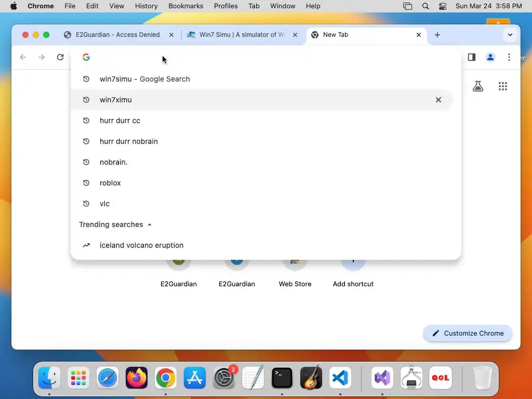532x399 pixels.
Task: Open the Chrome side panel icon
Action: [472, 57]
